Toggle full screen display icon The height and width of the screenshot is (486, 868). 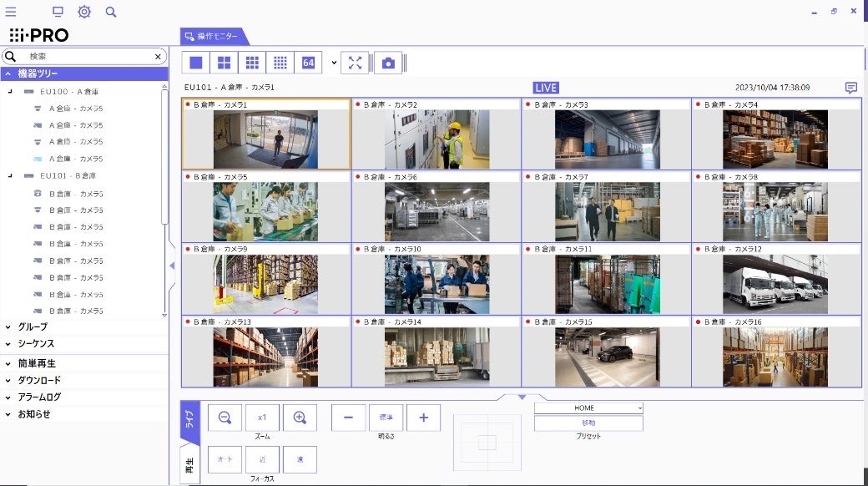355,63
